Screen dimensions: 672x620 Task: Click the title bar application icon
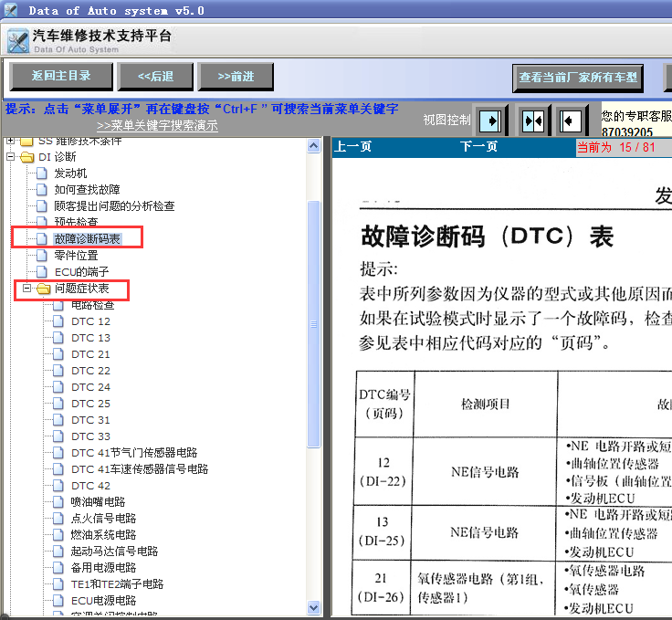coord(11,9)
